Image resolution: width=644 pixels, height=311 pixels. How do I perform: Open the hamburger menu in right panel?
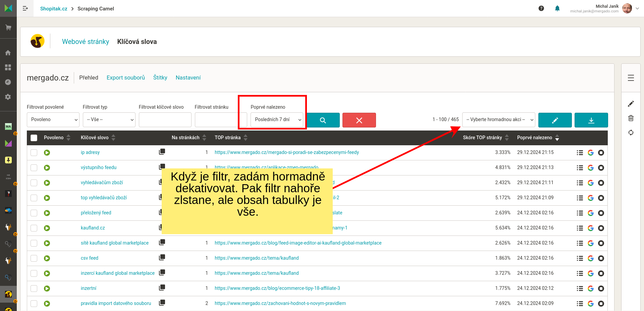pos(631,78)
